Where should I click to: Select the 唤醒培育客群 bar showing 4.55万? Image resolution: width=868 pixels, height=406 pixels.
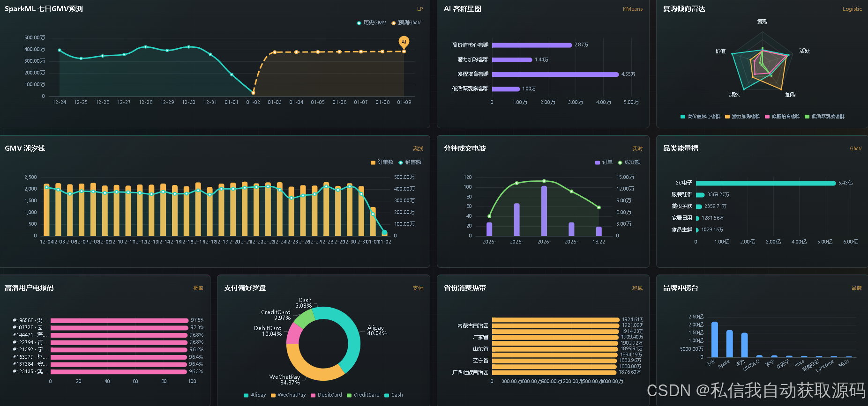(555, 74)
